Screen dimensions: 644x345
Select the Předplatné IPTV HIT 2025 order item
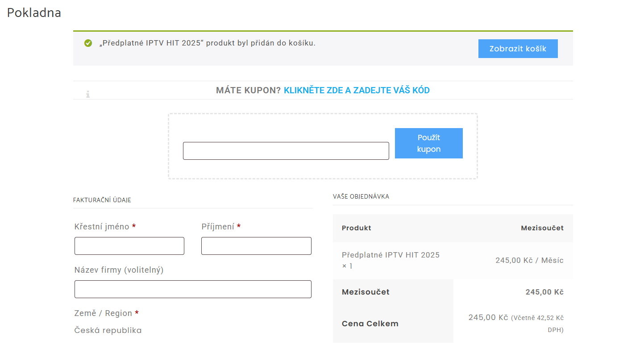[x=391, y=255]
